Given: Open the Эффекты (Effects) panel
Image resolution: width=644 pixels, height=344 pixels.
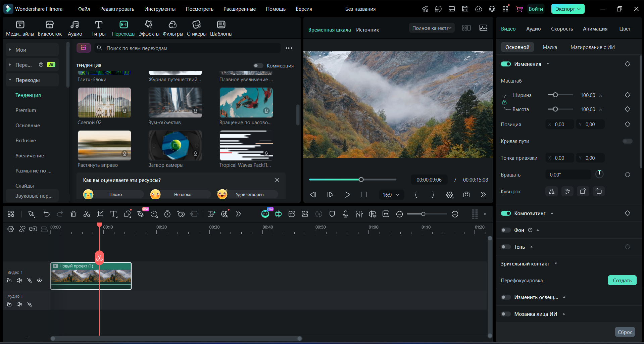Looking at the screenshot, I should coord(149,28).
